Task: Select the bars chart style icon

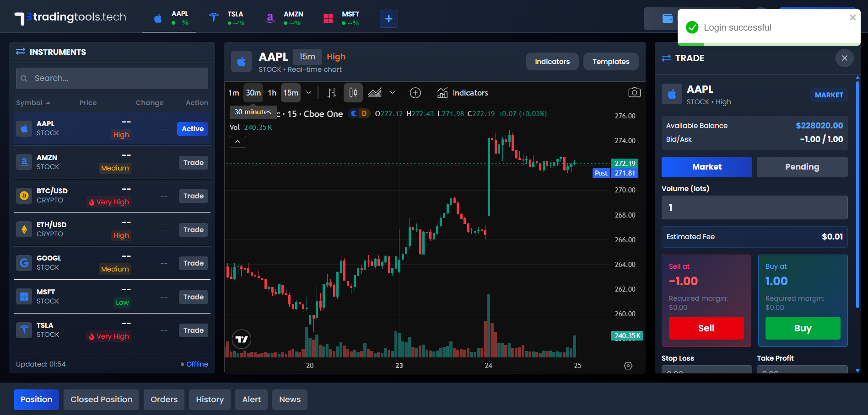Action: tap(332, 93)
